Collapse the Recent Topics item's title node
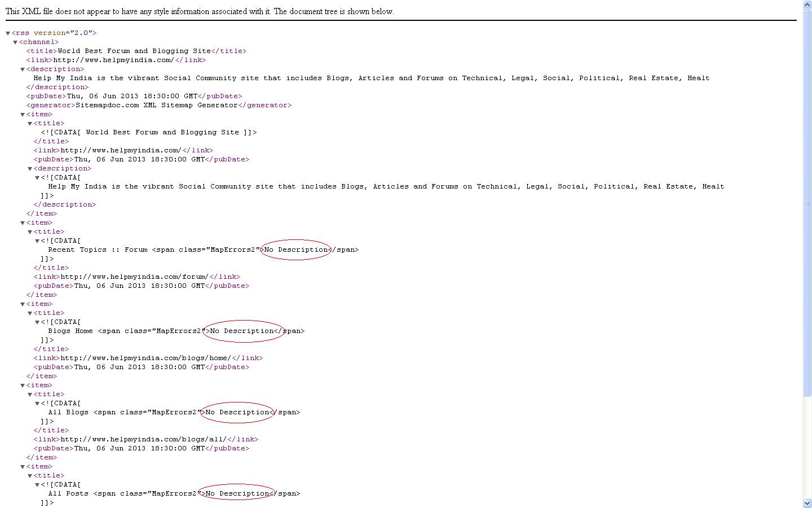Screen dimensions: 812x508 click(30, 232)
